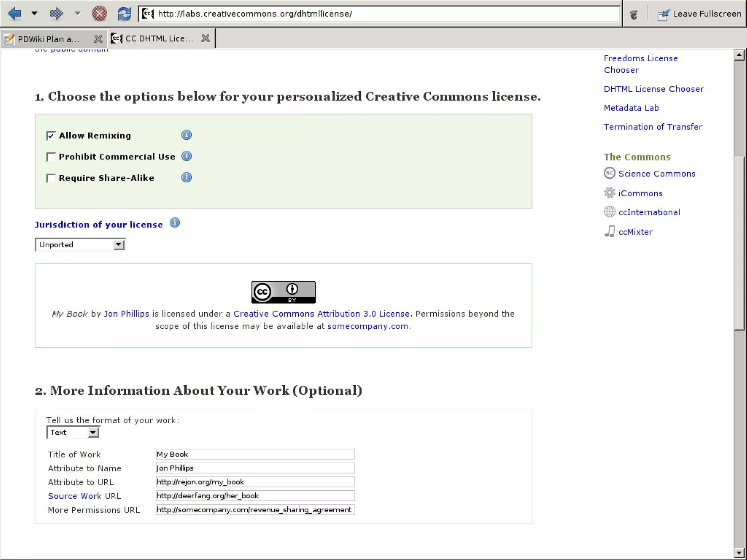Select the heading 'More Information About Your Work (Optional)'
Viewport: 747px width, 560px height.
tap(206, 390)
